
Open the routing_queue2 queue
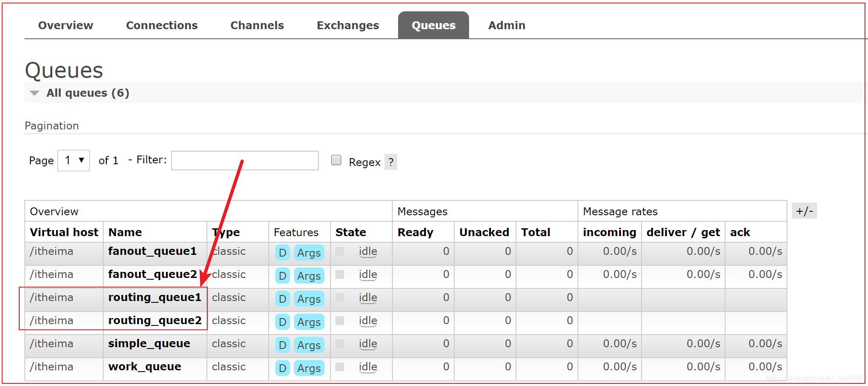[155, 321]
